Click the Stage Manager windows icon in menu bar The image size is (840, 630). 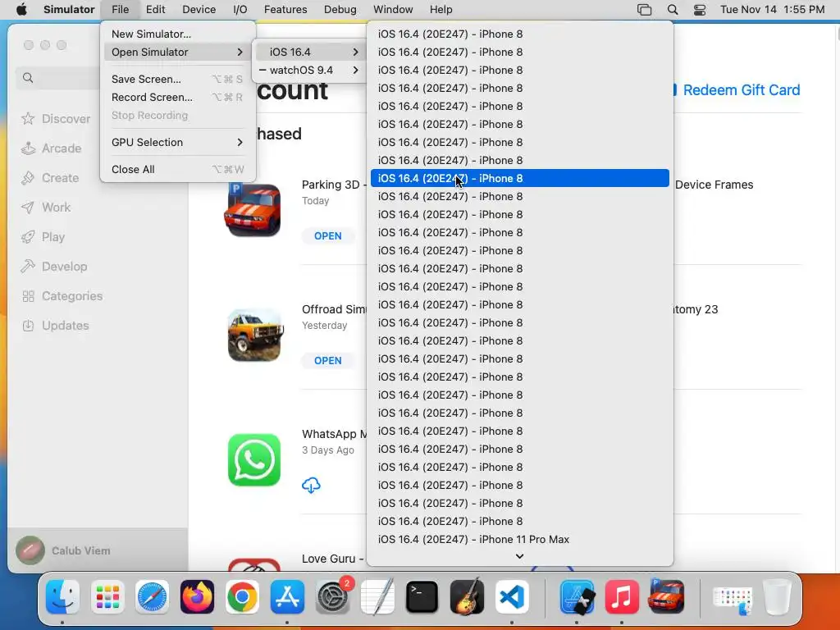[x=645, y=10]
